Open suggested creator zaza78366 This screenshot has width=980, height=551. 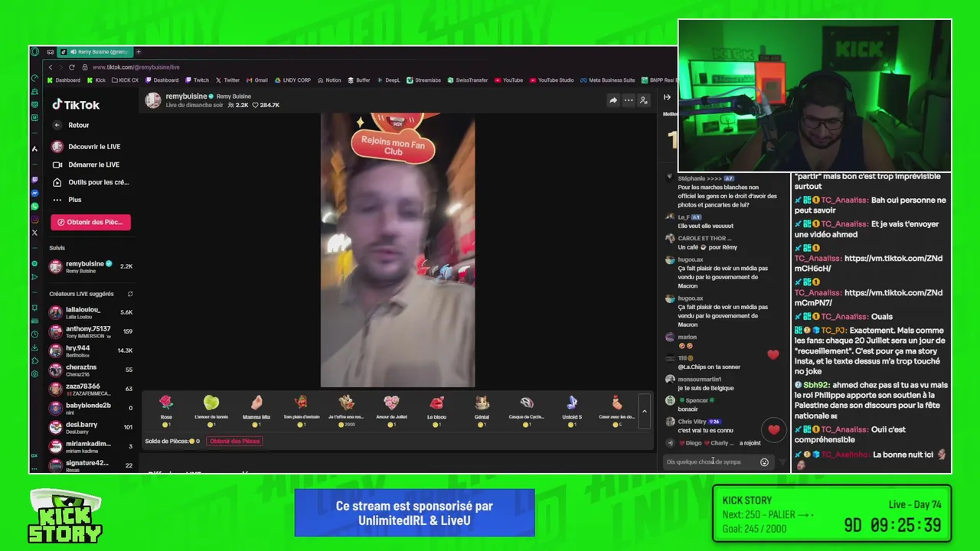click(90, 389)
